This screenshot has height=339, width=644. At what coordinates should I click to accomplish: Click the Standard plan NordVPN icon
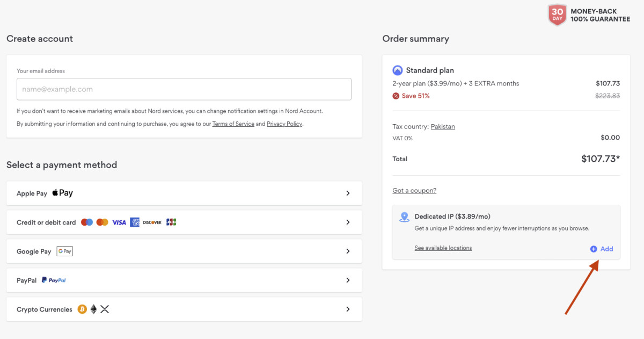click(x=398, y=70)
